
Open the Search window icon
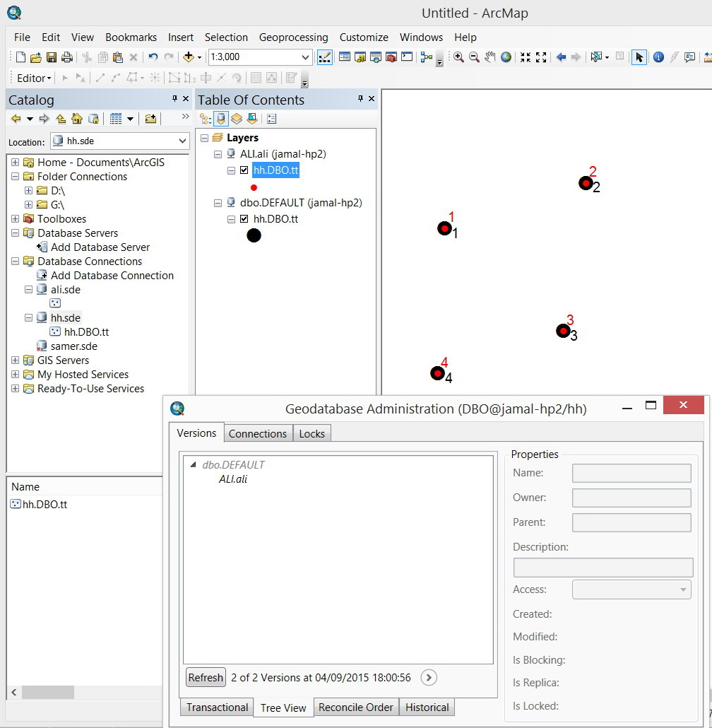coord(376,57)
